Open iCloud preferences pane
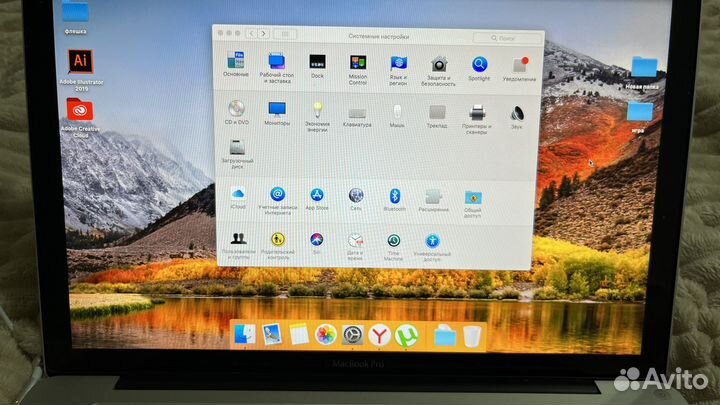This screenshot has width=720, height=405. click(x=238, y=194)
